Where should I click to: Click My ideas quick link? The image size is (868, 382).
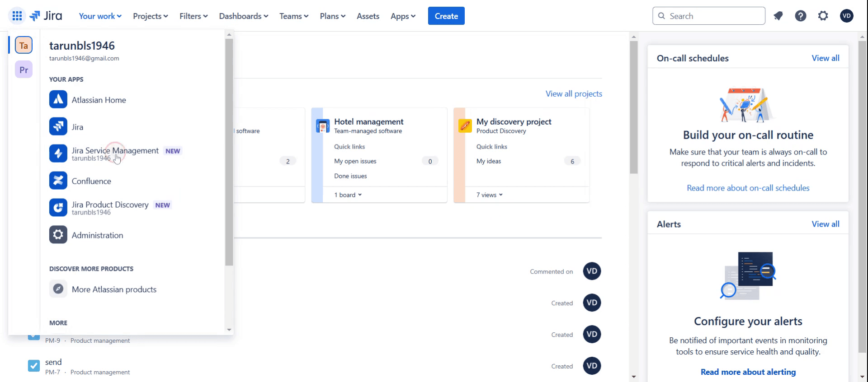(489, 161)
